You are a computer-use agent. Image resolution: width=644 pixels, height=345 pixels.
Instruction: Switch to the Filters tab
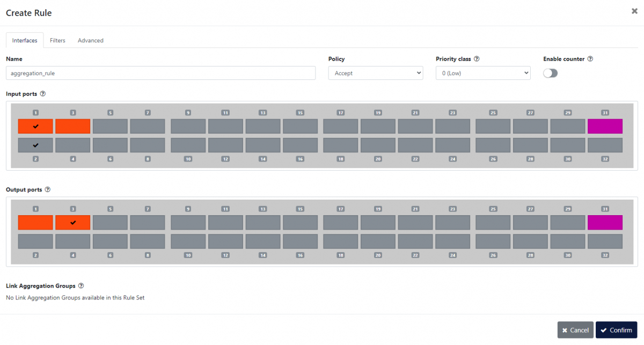point(57,40)
